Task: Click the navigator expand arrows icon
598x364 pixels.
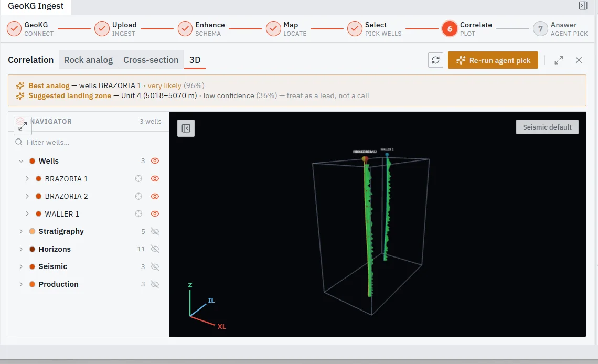Action: [23, 126]
